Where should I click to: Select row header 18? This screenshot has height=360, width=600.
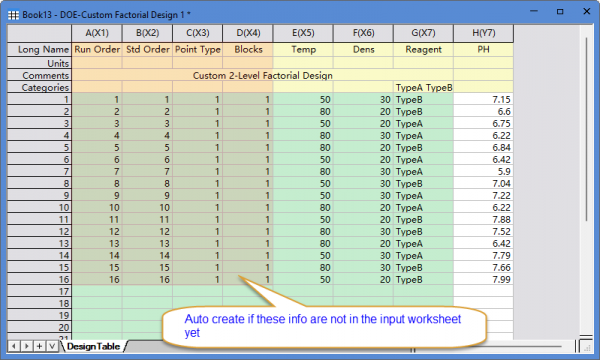[39, 303]
